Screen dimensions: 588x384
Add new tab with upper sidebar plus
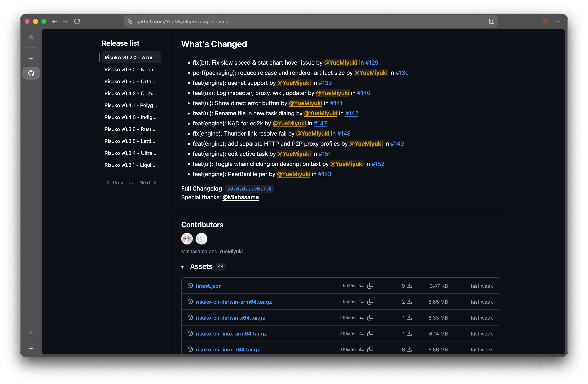[31, 58]
